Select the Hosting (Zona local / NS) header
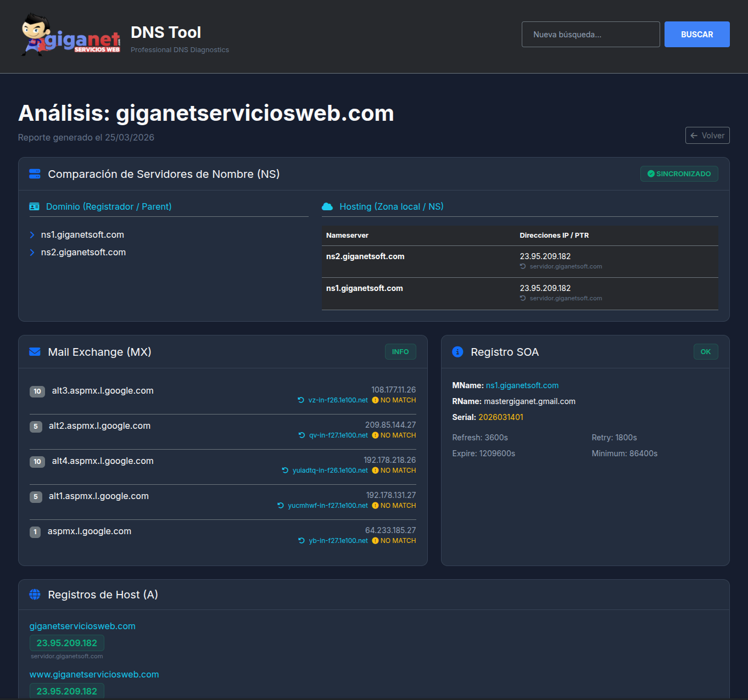 point(391,206)
